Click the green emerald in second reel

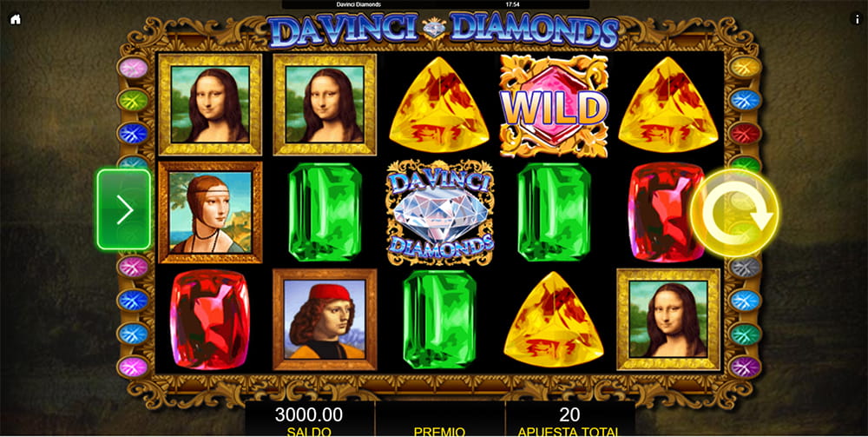325,212
